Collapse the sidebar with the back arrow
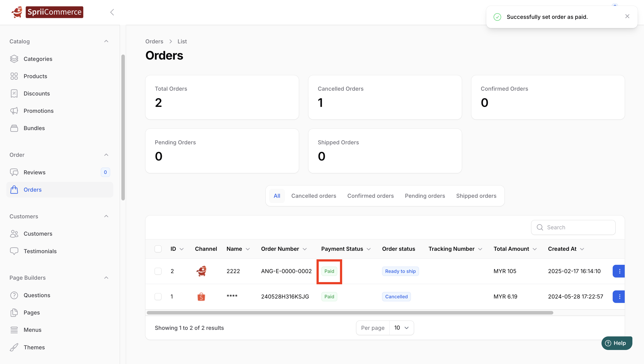Viewport: 644px width, 364px height. 112,12
